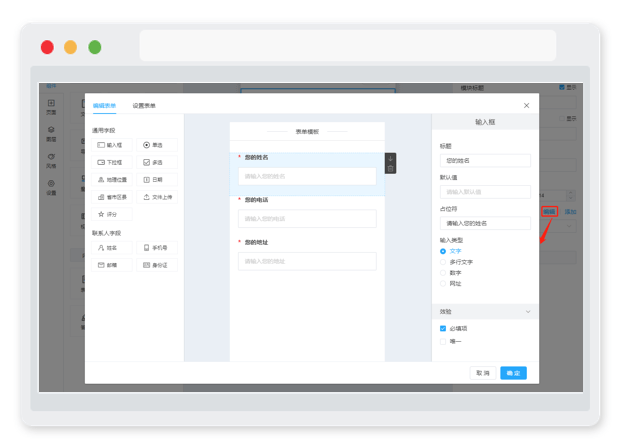Screen dimensions: 630x447
Task: Enable the 唯一 unique checkbox
Action: pos(443,342)
